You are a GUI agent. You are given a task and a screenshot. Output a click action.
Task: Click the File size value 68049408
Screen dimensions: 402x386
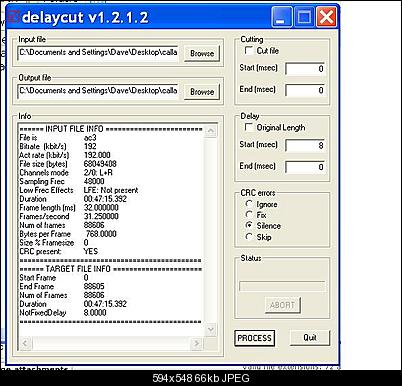[100, 164]
